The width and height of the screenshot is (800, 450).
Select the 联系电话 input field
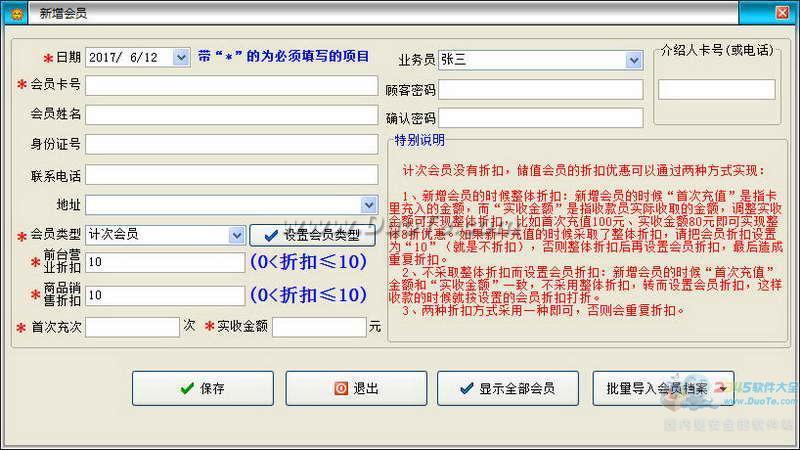231,175
